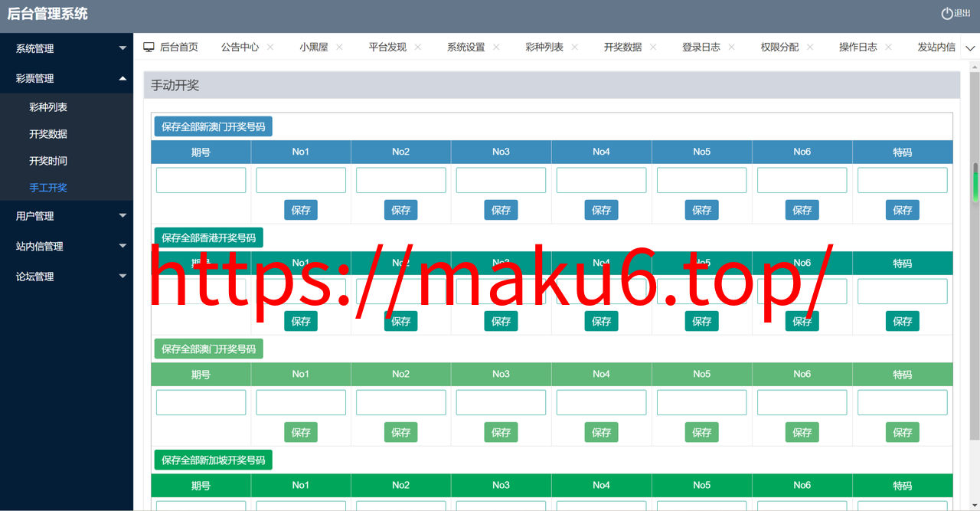Viewport: 980px width, 511px height.
Task: Open 开奖时间 in the sidebar
Action: pyautogui.click(x=48, y=161)
